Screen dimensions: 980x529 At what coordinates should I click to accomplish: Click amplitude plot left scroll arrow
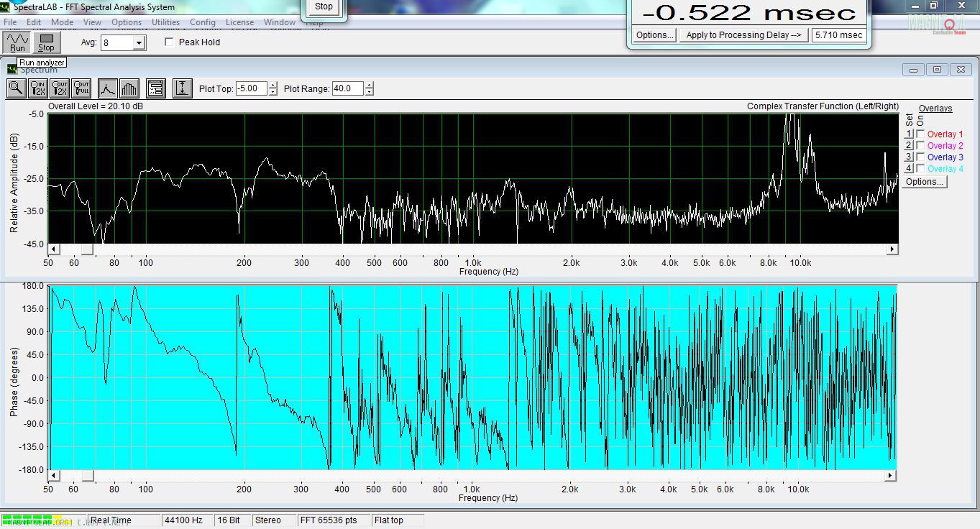click(53, 249)
